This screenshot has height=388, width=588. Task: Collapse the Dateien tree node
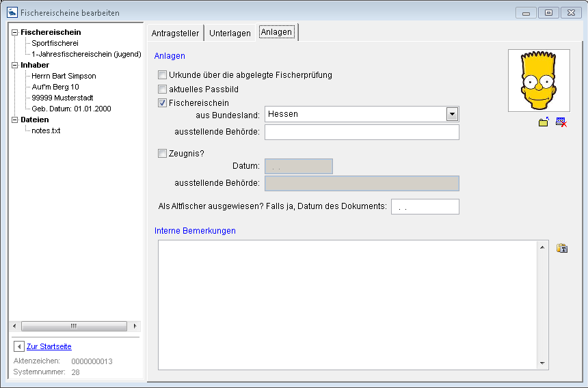tap(15, 120)
